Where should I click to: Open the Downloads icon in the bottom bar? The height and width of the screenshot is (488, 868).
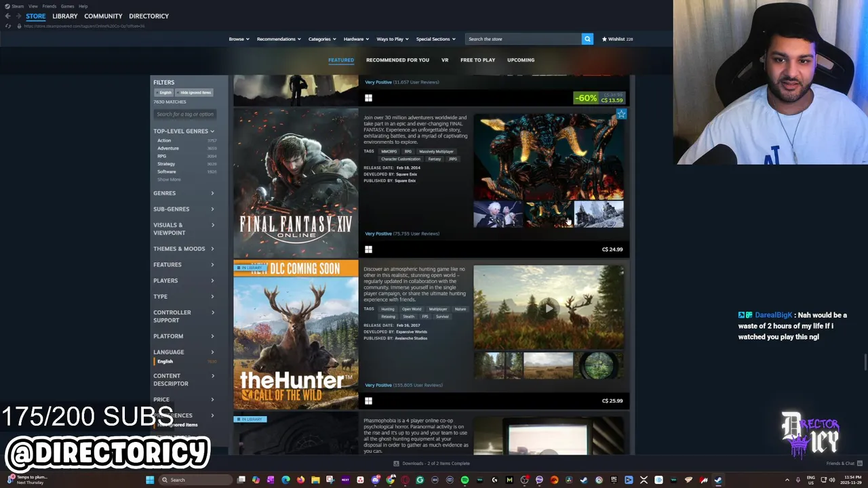pos(396,464)
